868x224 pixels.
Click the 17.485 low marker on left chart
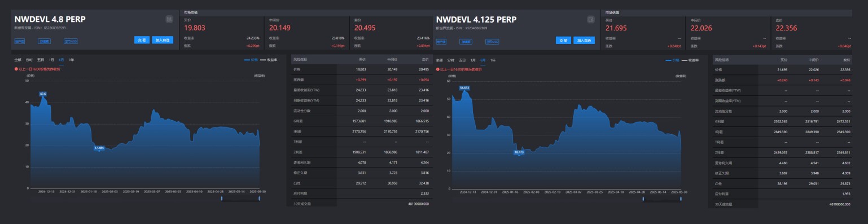click(x=99, y=148)
